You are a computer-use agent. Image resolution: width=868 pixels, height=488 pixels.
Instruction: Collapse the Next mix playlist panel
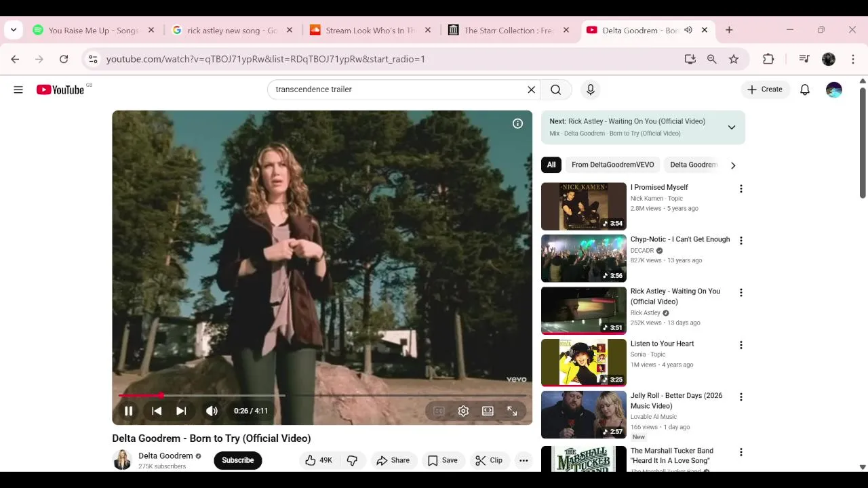pos(732,127)
